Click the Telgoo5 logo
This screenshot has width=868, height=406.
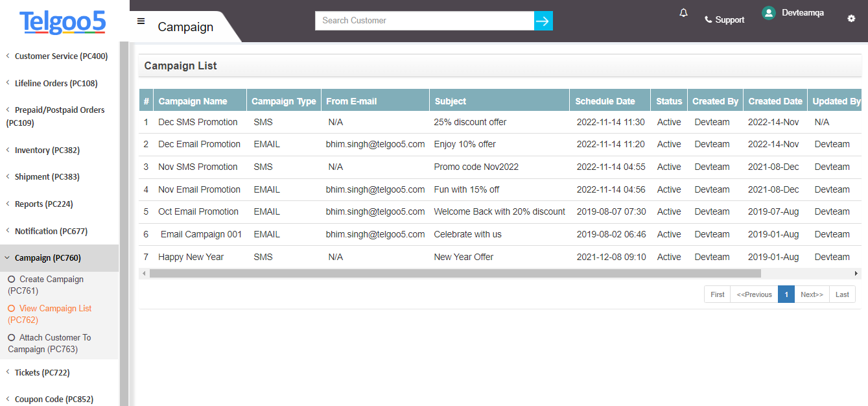pos(60,23)
